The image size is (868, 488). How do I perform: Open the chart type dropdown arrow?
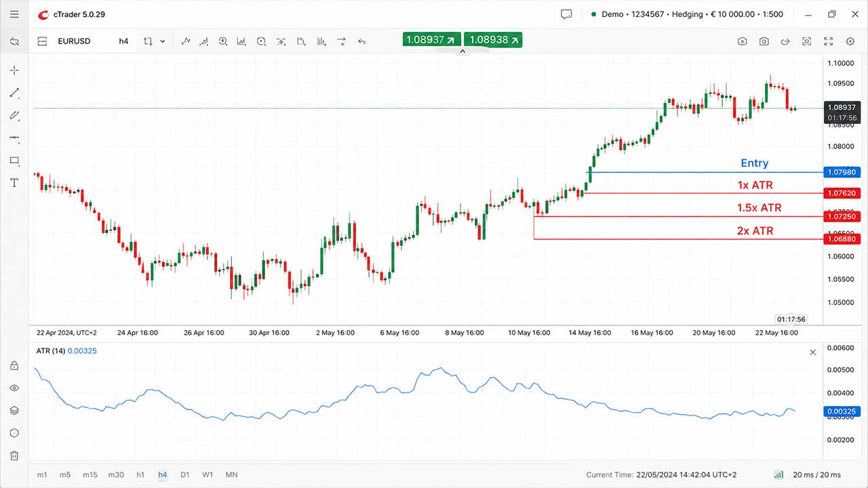(163, 41)
